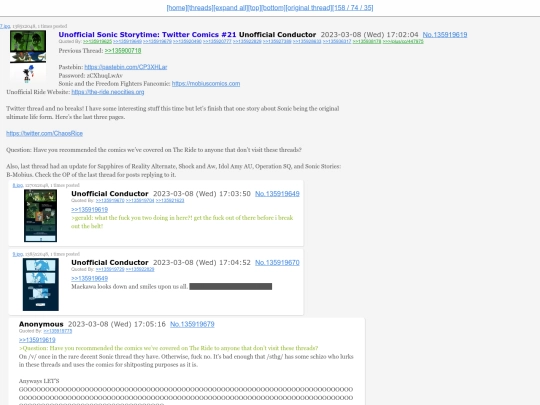Click greentext quote '>Question: Have you recommended'

[x=169, y=348]
